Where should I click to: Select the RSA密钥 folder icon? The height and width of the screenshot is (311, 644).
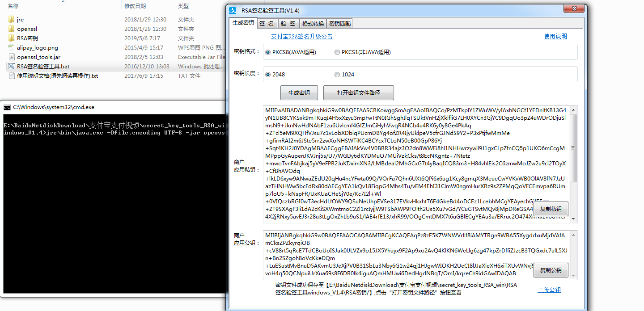[x=12, y=38]
